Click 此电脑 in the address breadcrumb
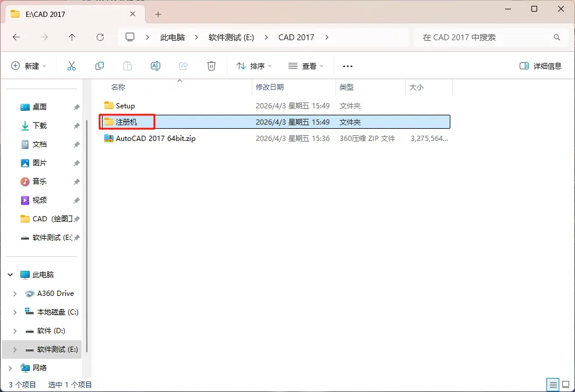575x392 pixels. 172,37
